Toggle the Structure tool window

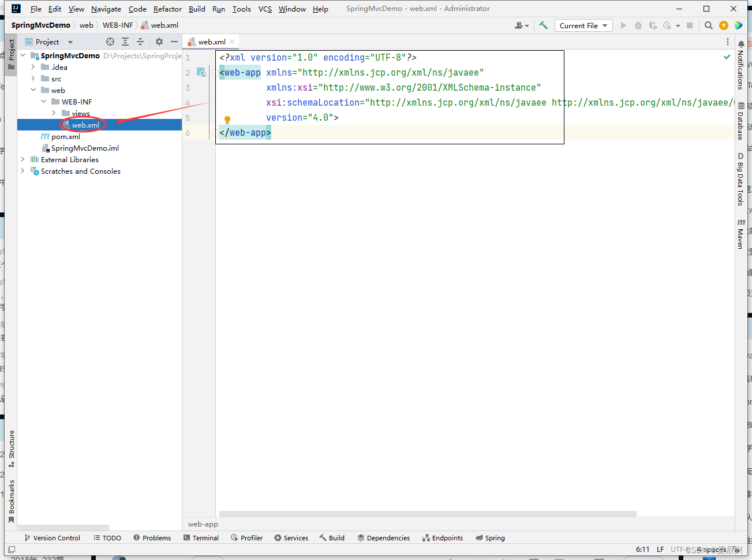(x=11, y=449)
